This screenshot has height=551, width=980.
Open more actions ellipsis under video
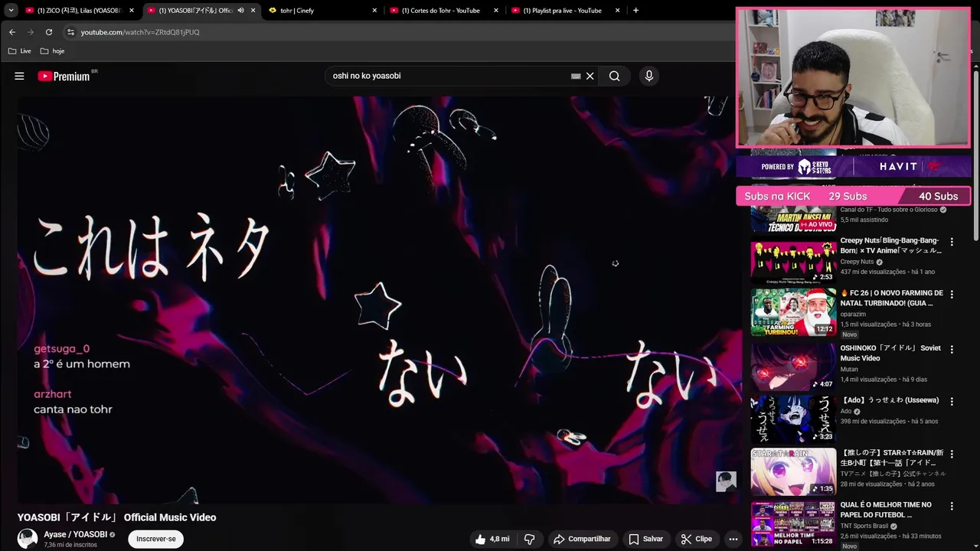tap(733, 539)
